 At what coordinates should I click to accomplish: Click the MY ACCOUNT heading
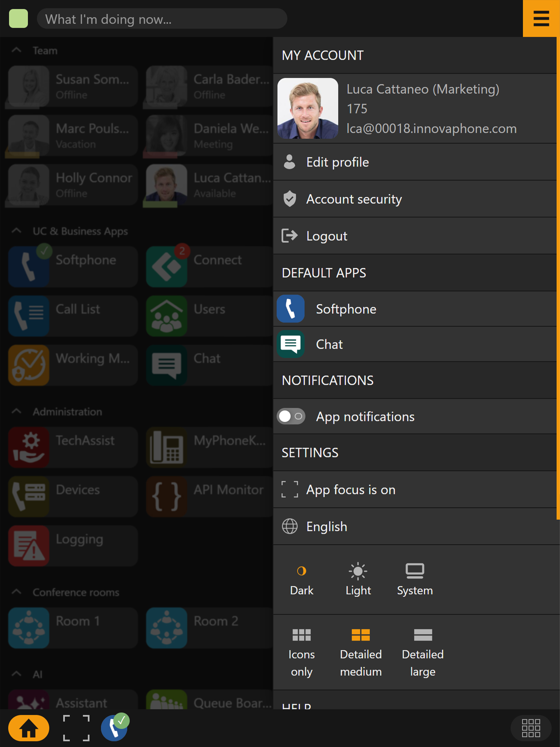coord(323,56)
